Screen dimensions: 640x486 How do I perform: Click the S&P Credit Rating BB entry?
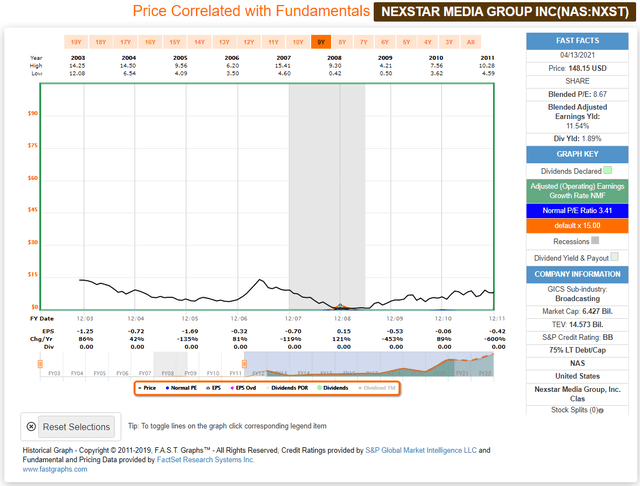pos(577,337)
